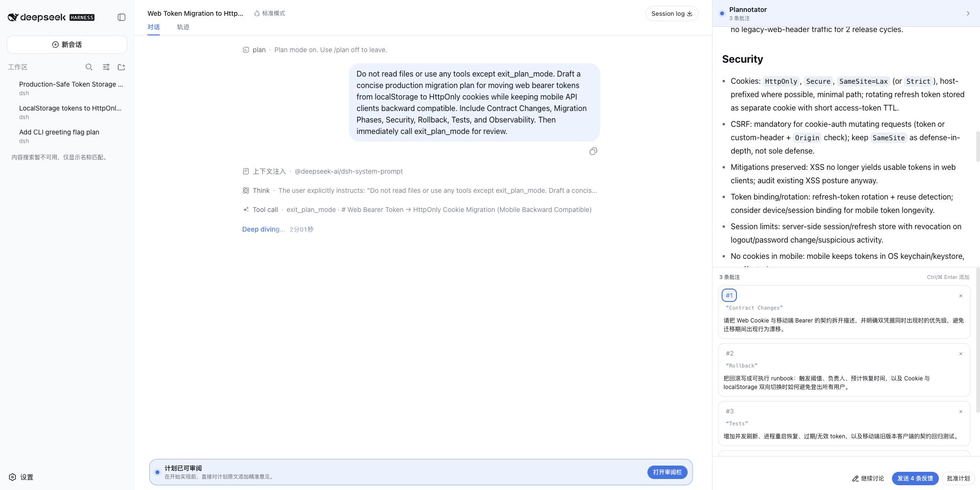Screen dimensions: 980x490
Task: Click the 工作区 section label
Action: tap(18, 67)
